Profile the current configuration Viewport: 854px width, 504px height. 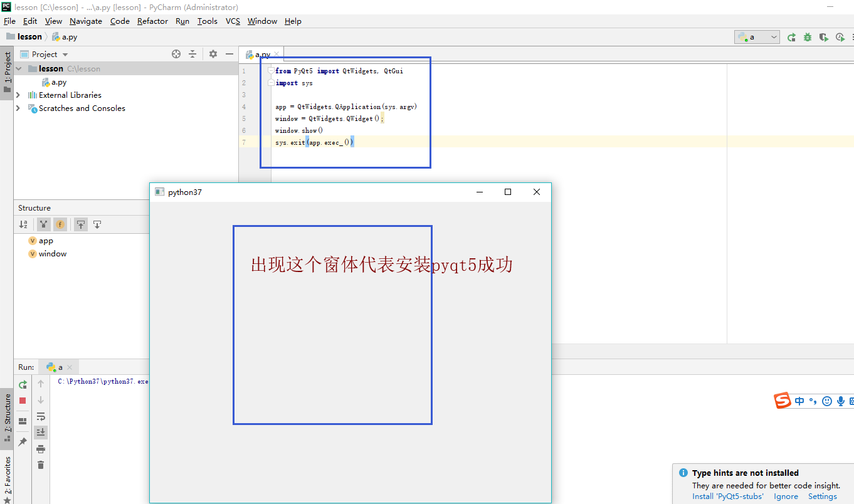point(840,37)
